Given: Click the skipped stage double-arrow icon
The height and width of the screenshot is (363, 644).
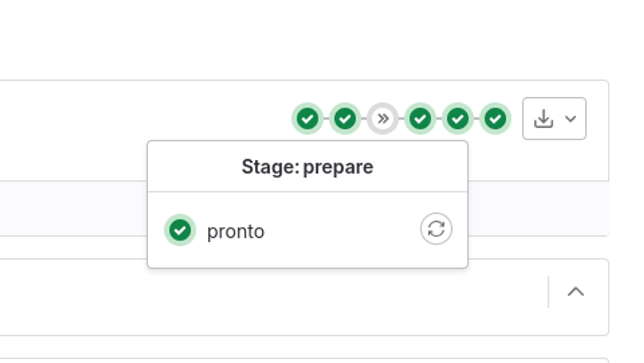Looking at the screenshot, I should [x=383, y=119].
